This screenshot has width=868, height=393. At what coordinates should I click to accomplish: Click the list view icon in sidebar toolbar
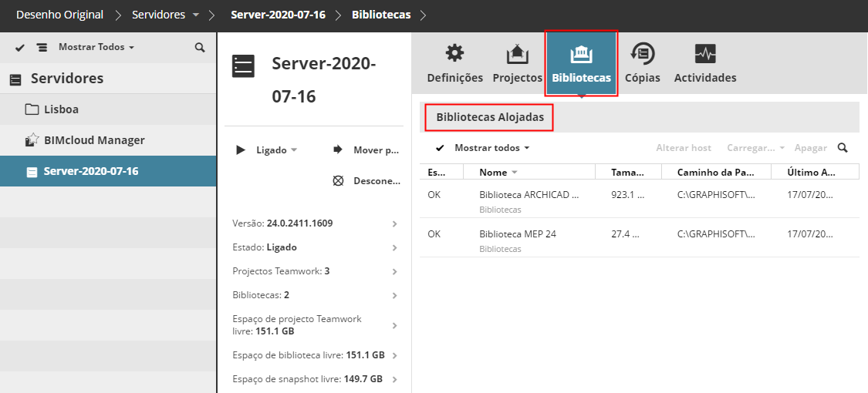click(x=42, y=48)
